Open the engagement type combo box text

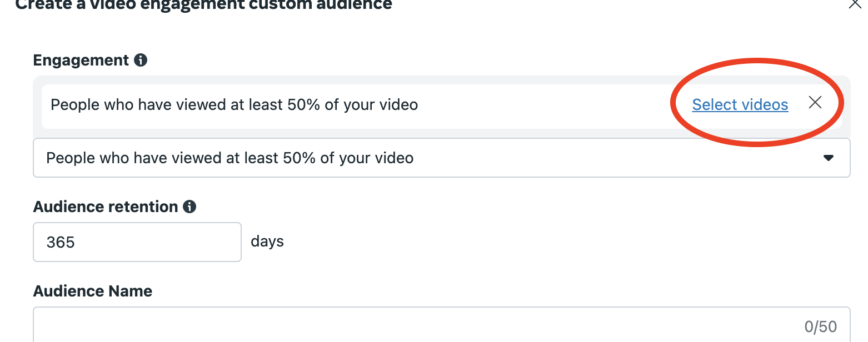(230, 158)
